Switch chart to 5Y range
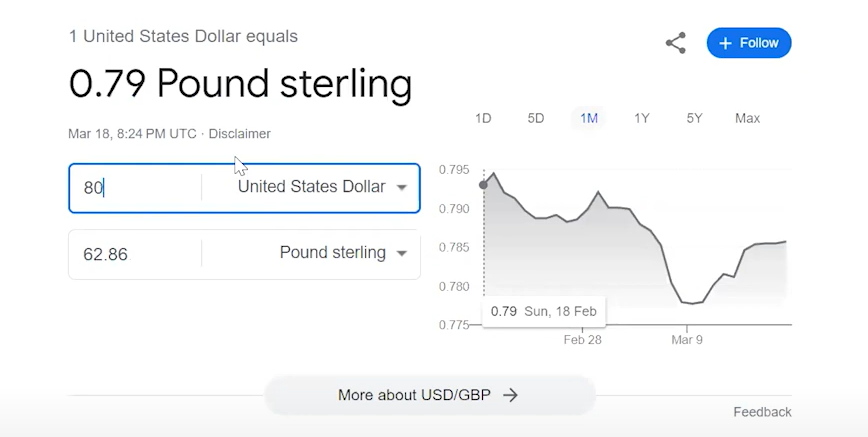This screenshot has height=437, width=868. point(694,118)
